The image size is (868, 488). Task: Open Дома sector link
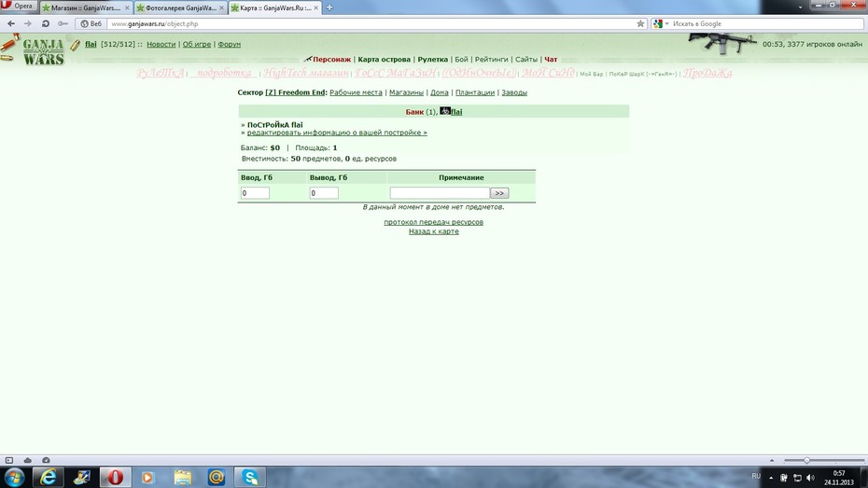point(440,92)
